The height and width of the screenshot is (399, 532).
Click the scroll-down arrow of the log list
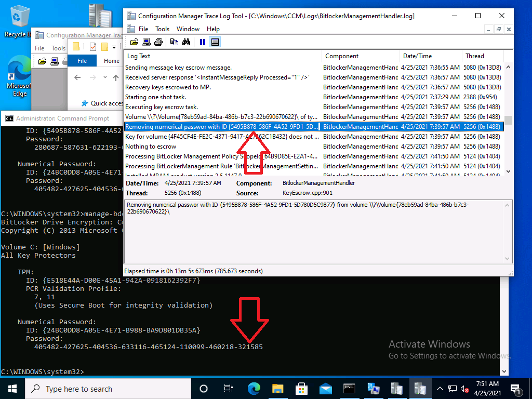pos(508,171)
